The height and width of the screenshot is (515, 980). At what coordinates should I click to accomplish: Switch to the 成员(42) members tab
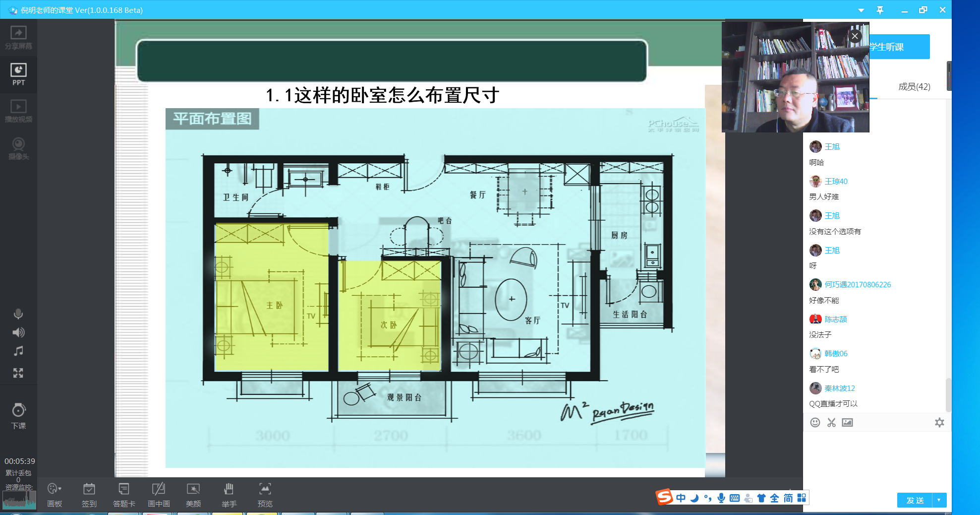[x=914, y=87]
